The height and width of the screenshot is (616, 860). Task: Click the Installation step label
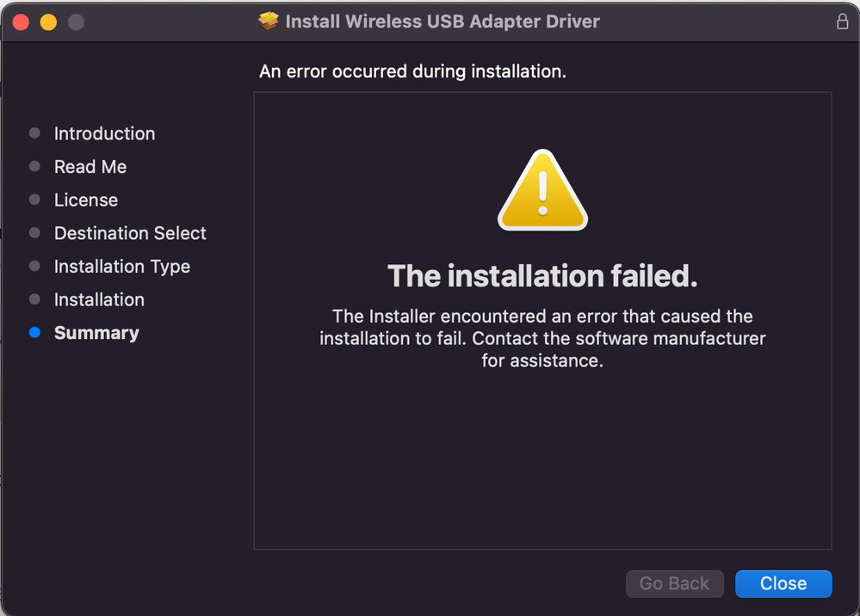pos(99,299)
